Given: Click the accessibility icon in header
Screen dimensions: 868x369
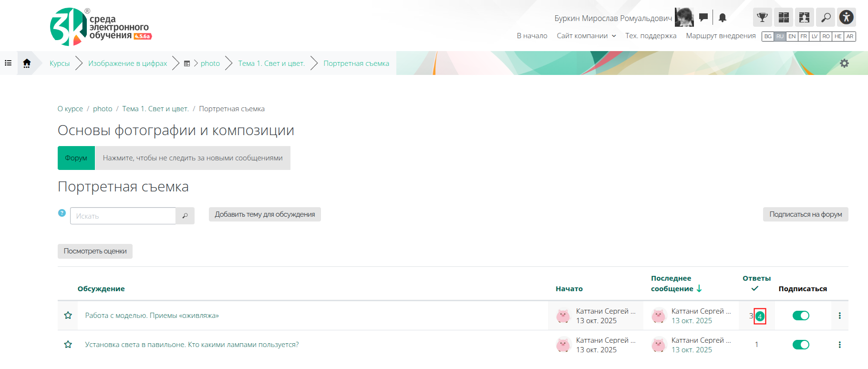Looking at the screenshot, I should (846, 18).
